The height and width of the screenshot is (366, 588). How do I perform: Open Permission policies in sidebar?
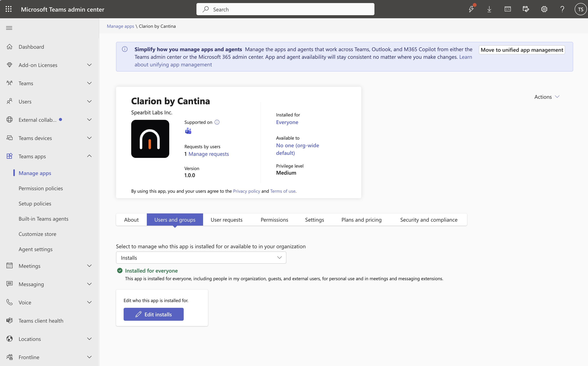(x=41, y=188)
